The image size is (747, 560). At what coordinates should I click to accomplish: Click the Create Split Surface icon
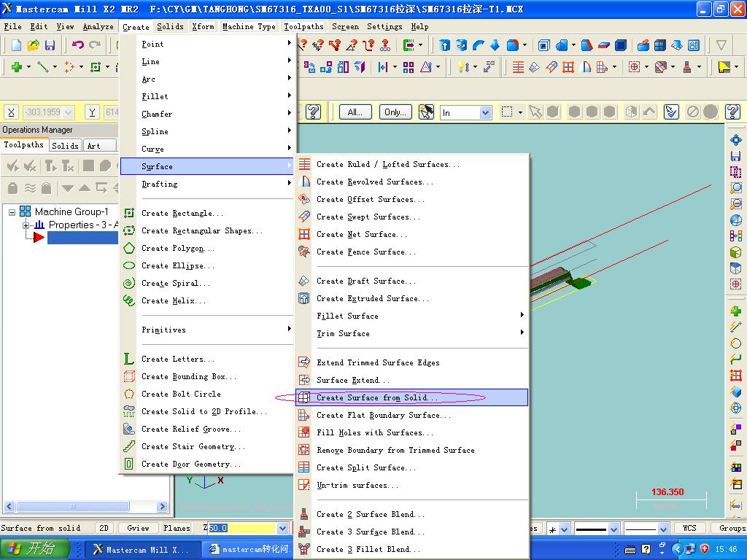(x=304, y=467)
